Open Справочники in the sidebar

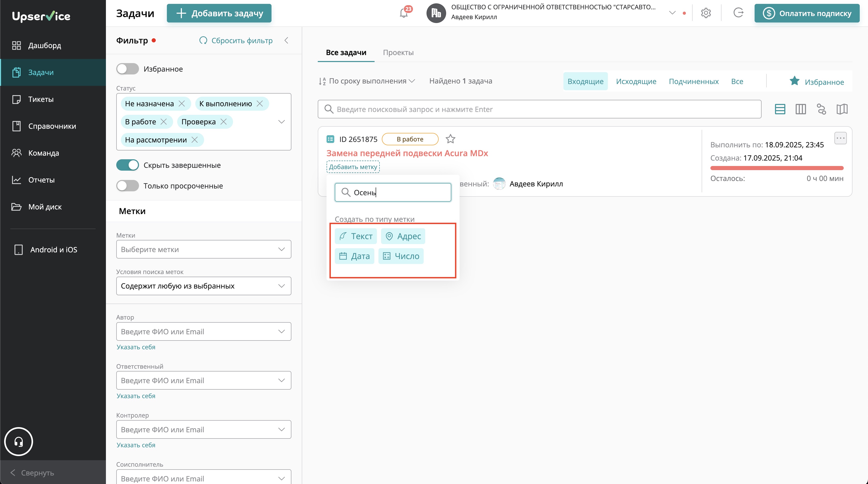53,126
